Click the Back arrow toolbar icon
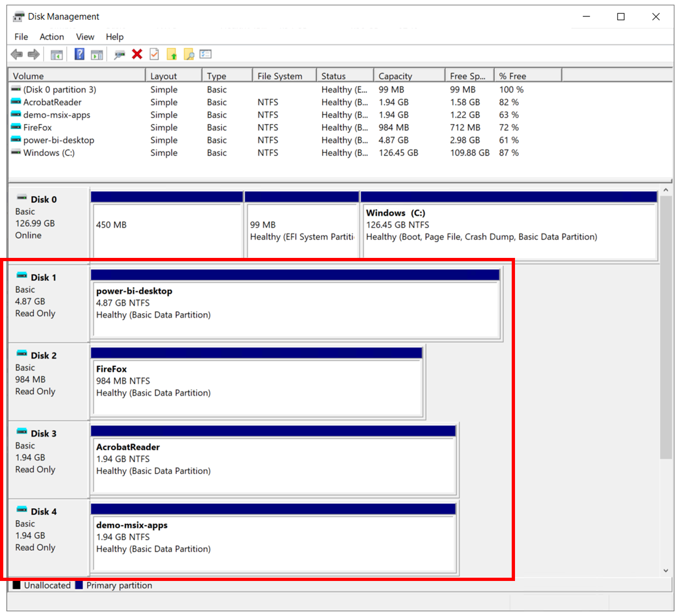Screen dimensions: 681x616 coord(16,54)
